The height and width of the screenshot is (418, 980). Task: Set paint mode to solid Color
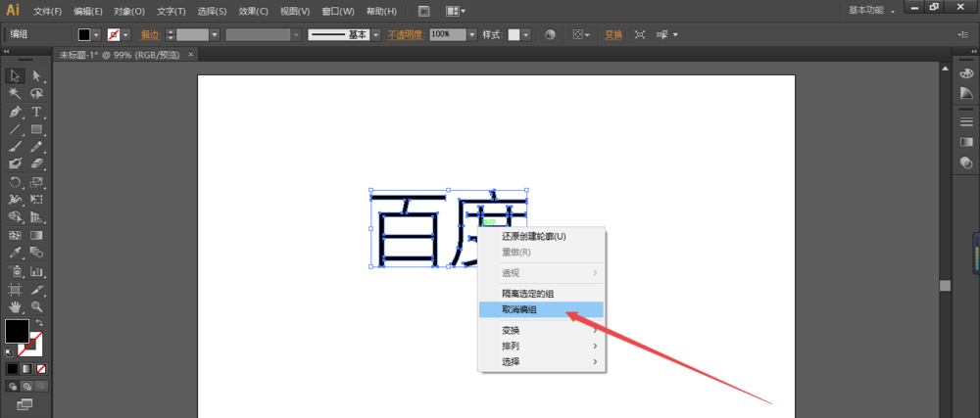pos(12,369)
